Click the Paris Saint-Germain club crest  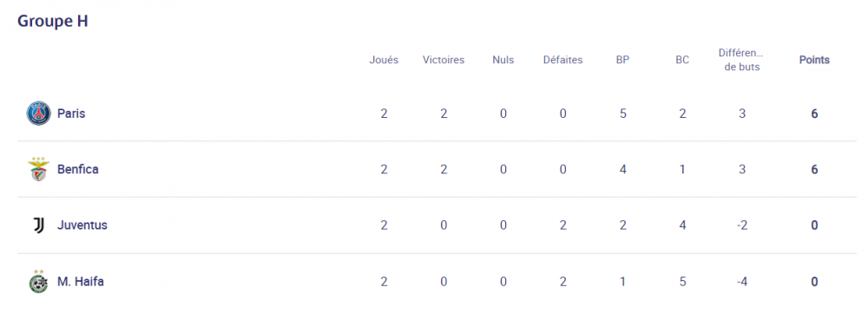coord(39,114)
